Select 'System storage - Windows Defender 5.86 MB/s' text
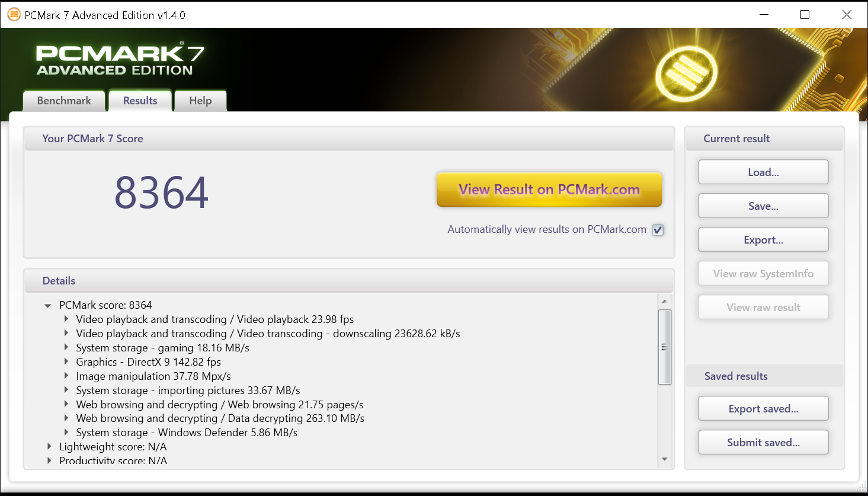The width and height of the screenshot is (868, 496). coord(187,433)
